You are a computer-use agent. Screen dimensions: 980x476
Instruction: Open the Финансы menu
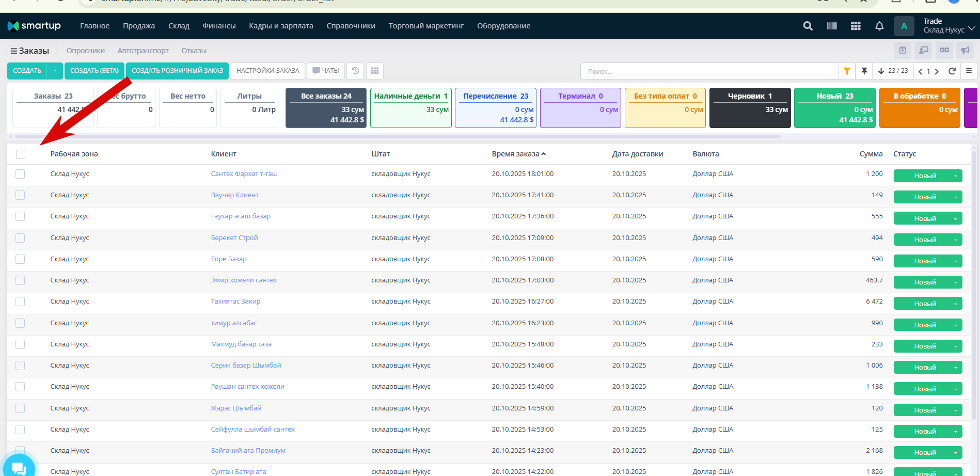click(x=219, y=26)
